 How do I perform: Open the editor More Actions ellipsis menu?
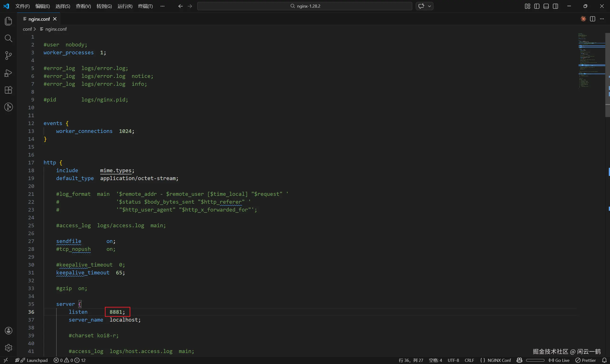[602, 19]
